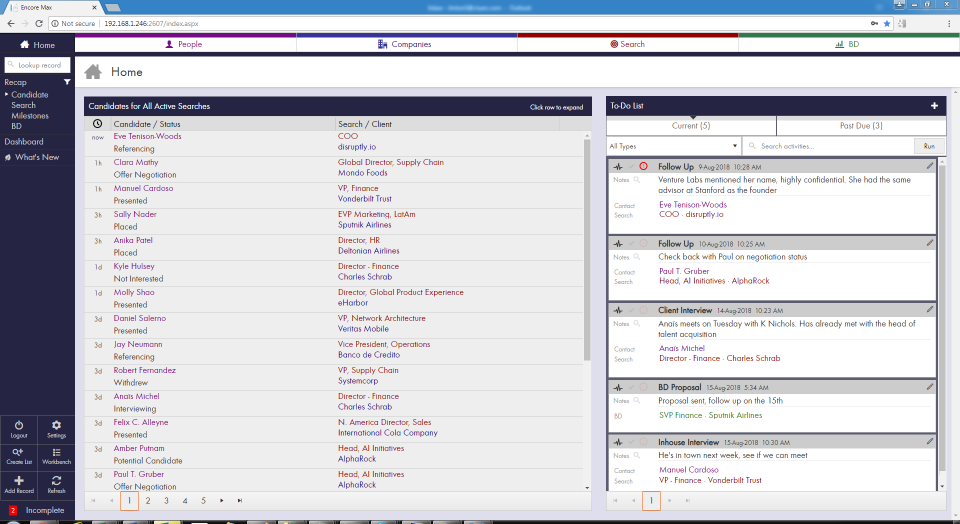Search notes in Client Interview item
The image size is (960, 524).
637,324
